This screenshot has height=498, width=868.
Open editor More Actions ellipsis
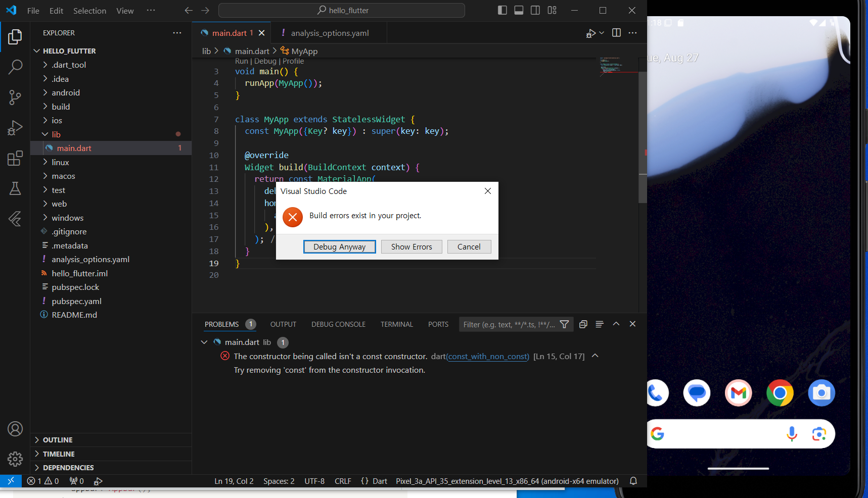(x=632, y=33)
